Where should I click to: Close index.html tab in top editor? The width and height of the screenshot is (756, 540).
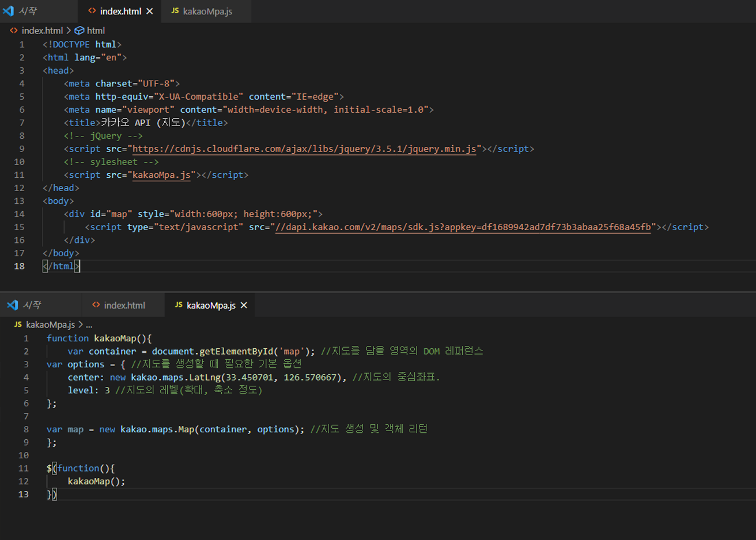pyautogui.click(x=149, y=11)
